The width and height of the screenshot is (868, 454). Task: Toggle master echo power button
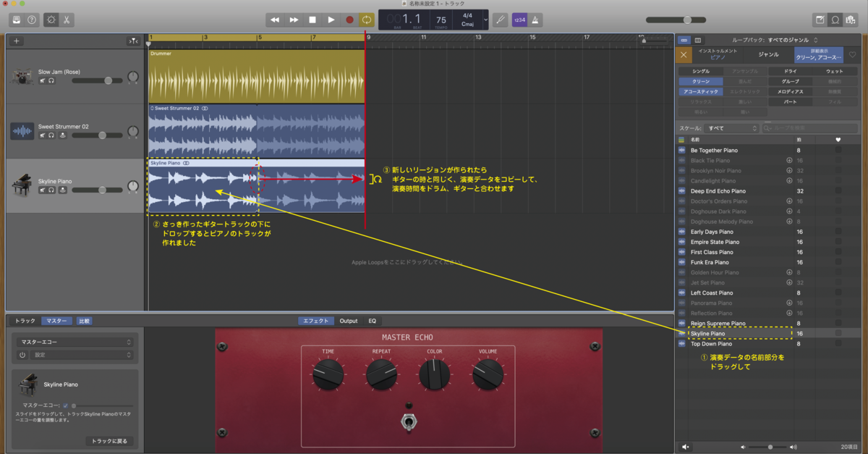[22, 356]
